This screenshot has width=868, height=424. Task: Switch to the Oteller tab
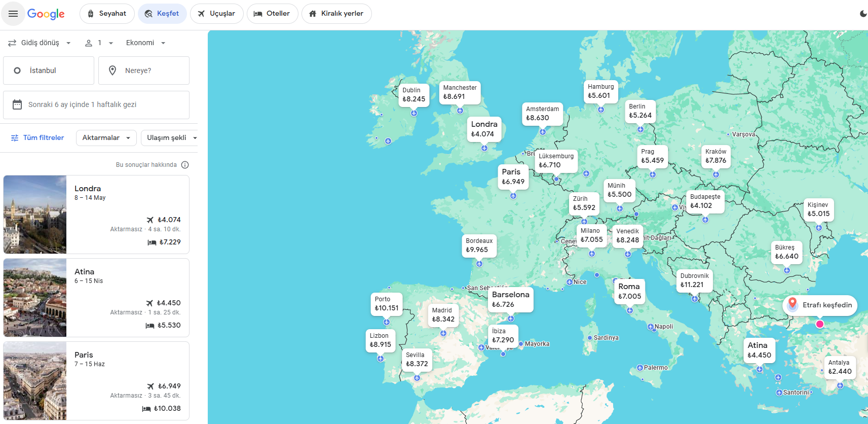coord(272,14)
